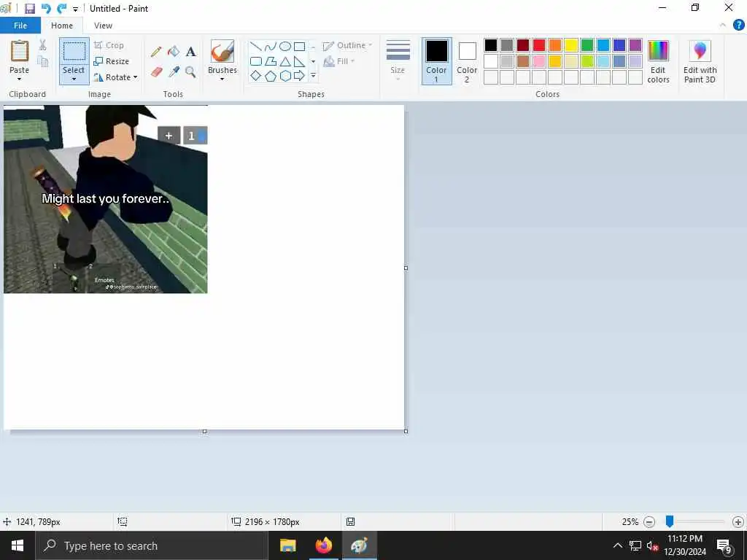Click the Undo arrow in title bar
747x560 pixels.
tap(46, 9)
